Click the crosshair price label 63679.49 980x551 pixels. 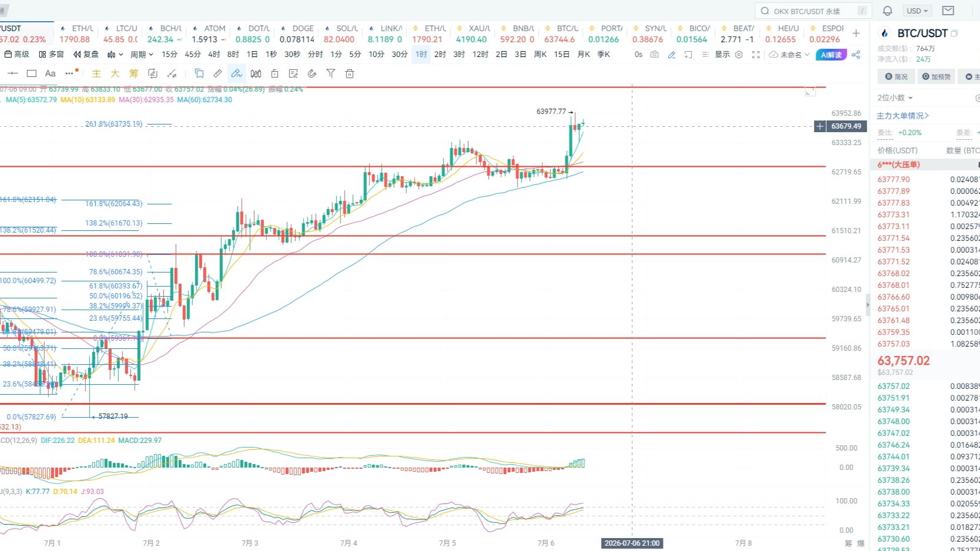coord(846,126)
